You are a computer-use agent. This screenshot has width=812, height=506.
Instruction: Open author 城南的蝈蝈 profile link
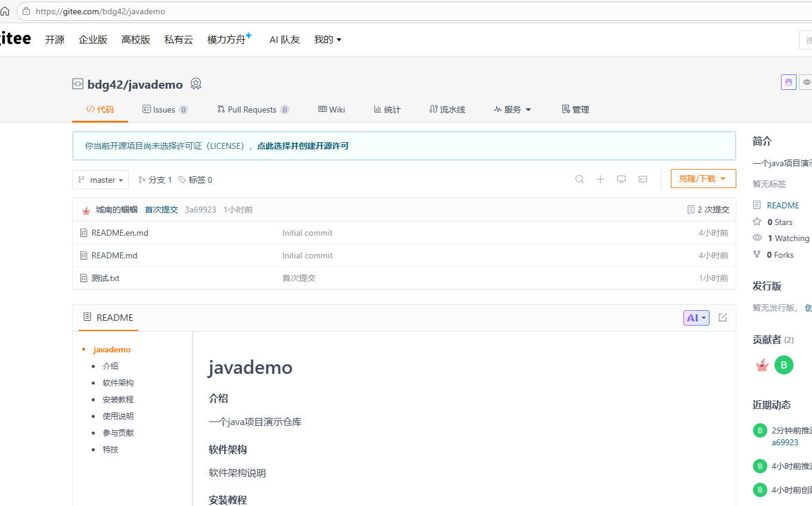(117, 210)
